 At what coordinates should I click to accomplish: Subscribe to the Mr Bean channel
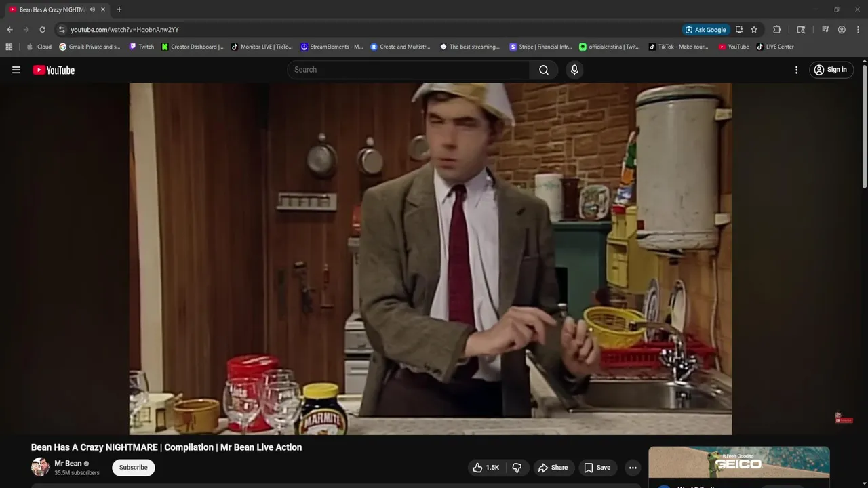pos(134,468)
